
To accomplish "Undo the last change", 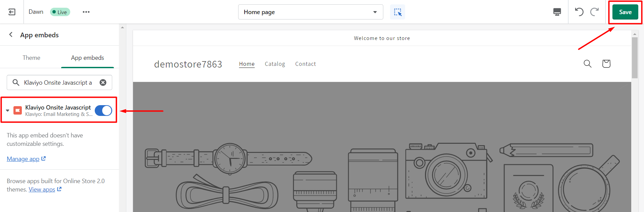I will [x=579, y=12].
